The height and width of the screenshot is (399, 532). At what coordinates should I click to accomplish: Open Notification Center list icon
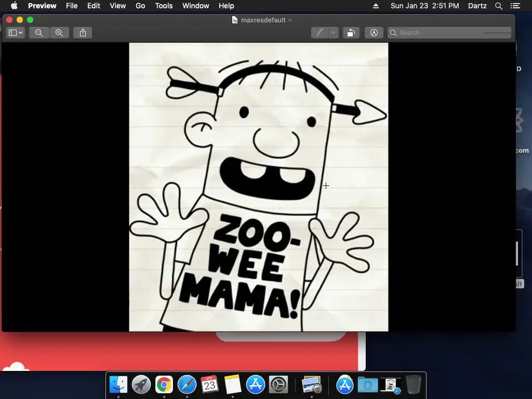[515, 6]
